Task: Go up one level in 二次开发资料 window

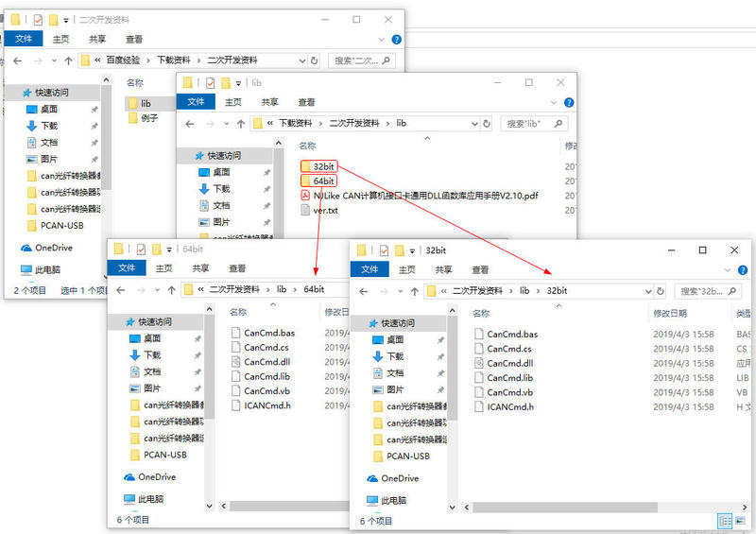Action: pos(68,60)
